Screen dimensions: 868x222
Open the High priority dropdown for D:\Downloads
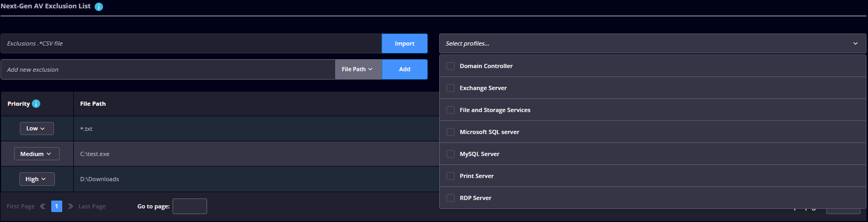(37, 179)
